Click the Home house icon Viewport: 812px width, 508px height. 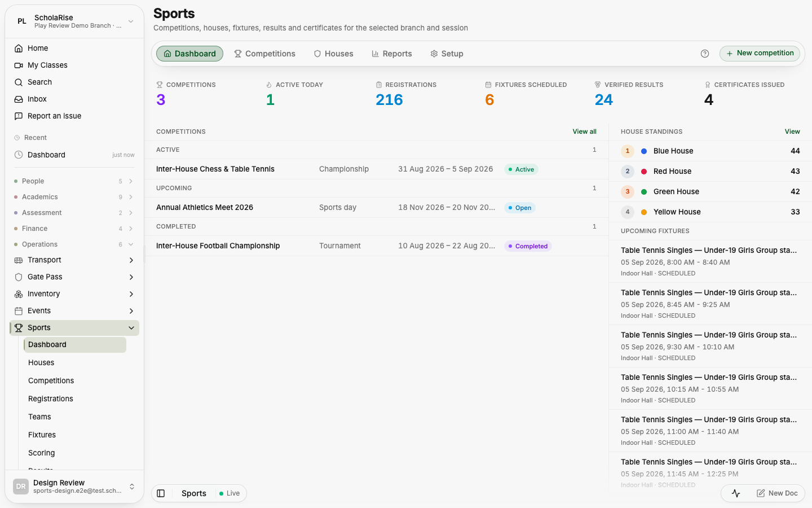tap(19, 49)
